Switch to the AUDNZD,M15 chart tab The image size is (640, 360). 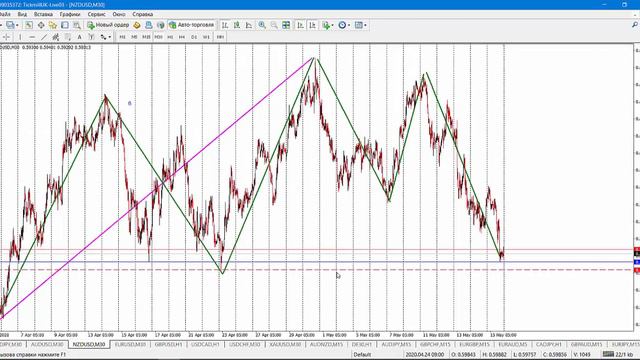point(326,344)
